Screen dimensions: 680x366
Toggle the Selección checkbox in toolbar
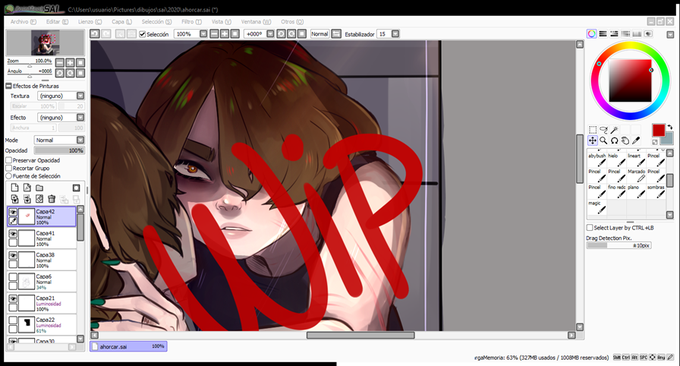click(x=142, y=34)
